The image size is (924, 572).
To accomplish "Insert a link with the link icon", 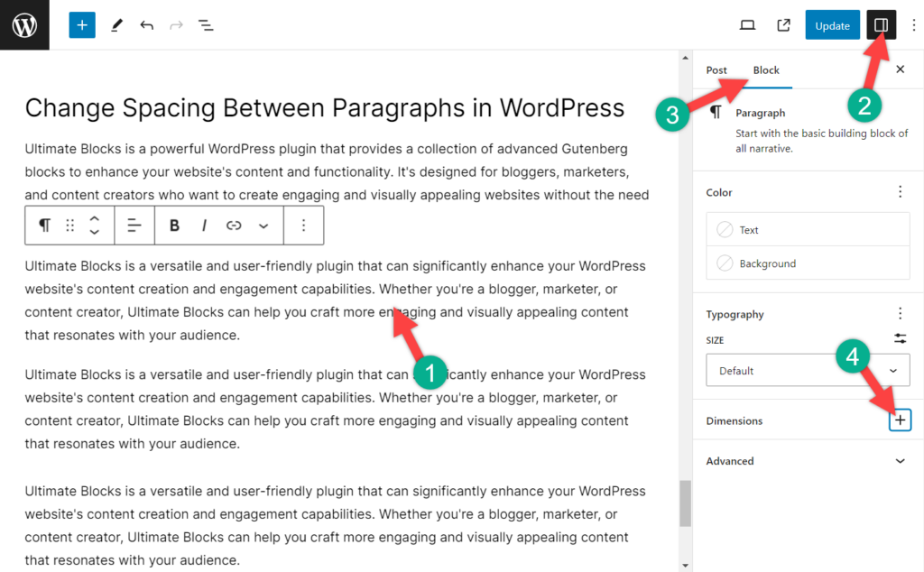I will 234,225.
